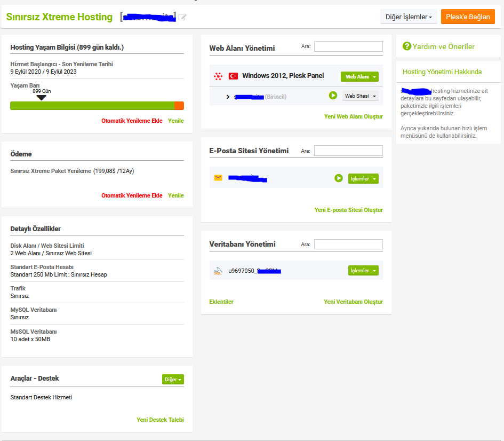Click the Windows 2012, Plesk Panel label

(283, 76)
